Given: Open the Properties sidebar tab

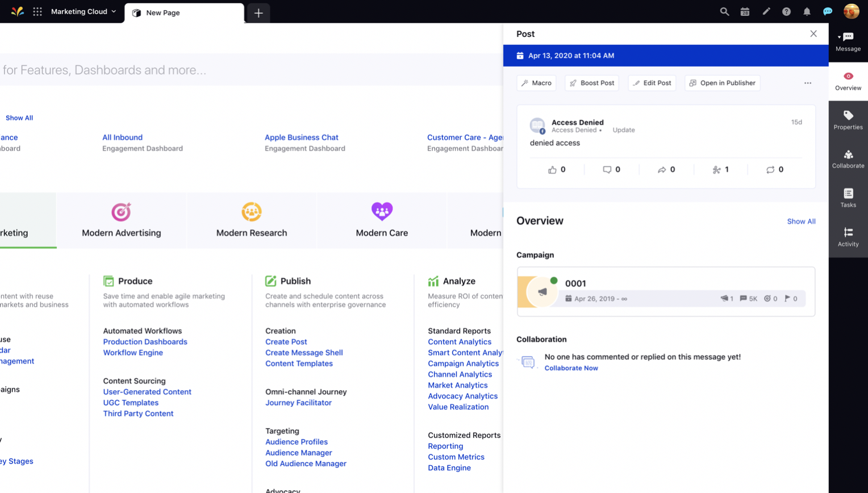Looking at the screenshot, I should [848, 120].
